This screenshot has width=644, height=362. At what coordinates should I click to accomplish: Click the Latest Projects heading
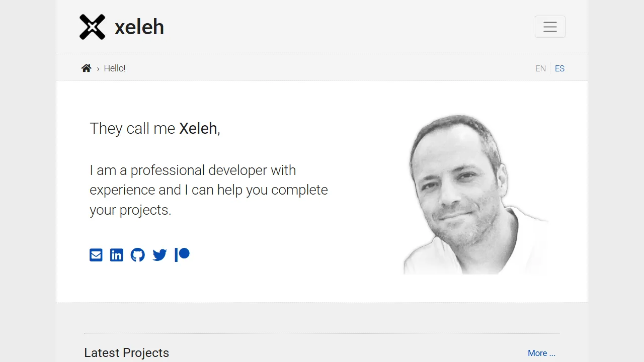click(x=126, y=352)
